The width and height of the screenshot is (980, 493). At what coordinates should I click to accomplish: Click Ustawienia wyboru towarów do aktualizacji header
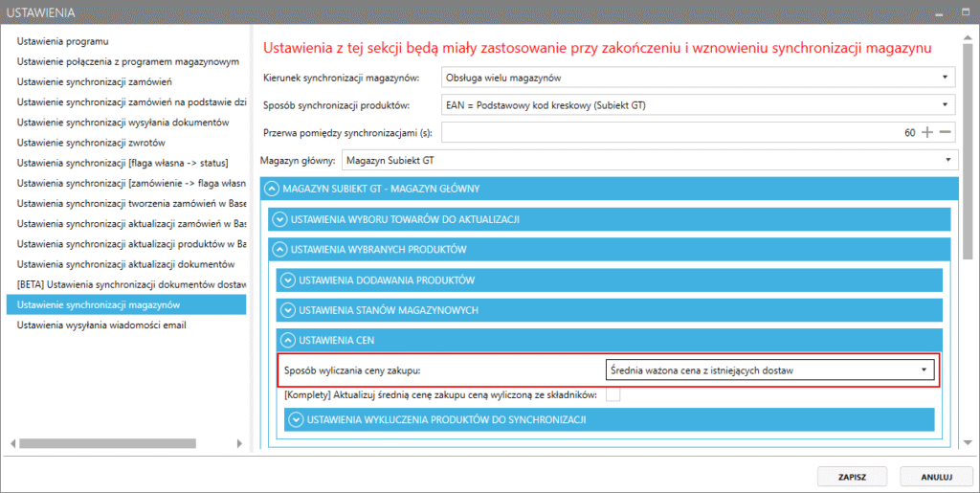click(610, 219)
